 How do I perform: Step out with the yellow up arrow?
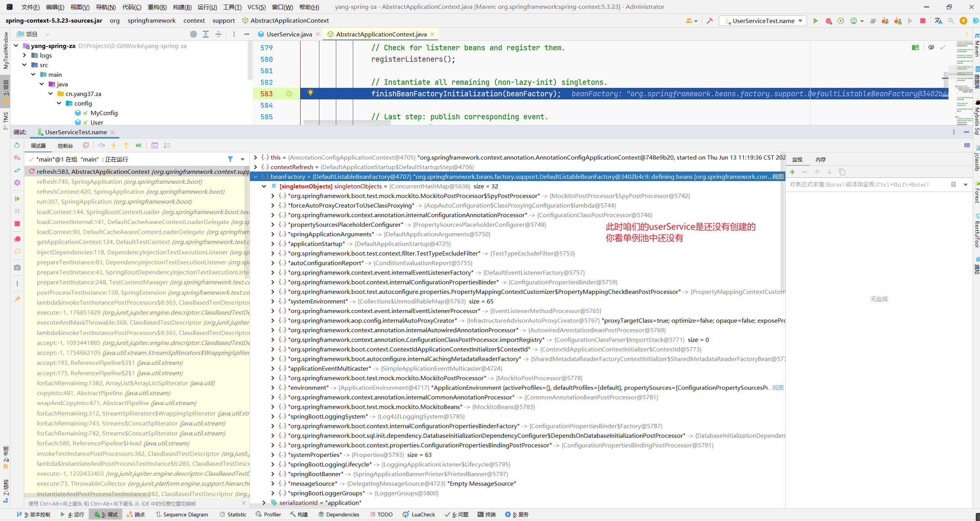click(126, 145)
